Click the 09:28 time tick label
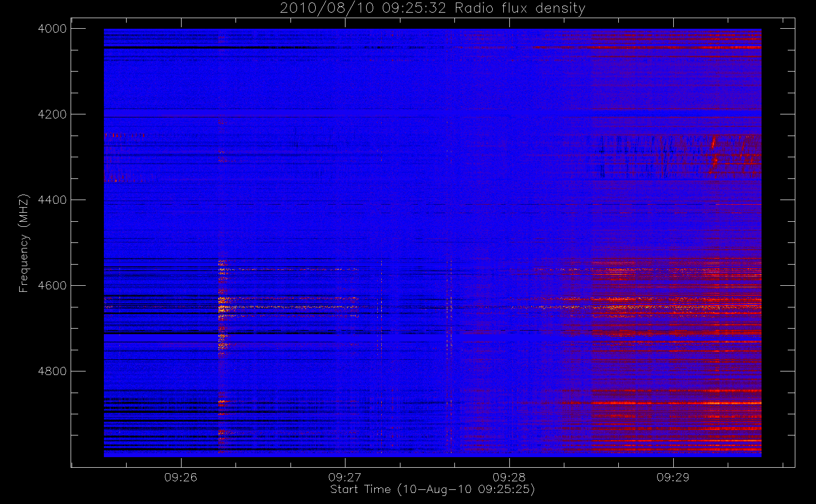The image size is (816, 504). click(509, 477)
